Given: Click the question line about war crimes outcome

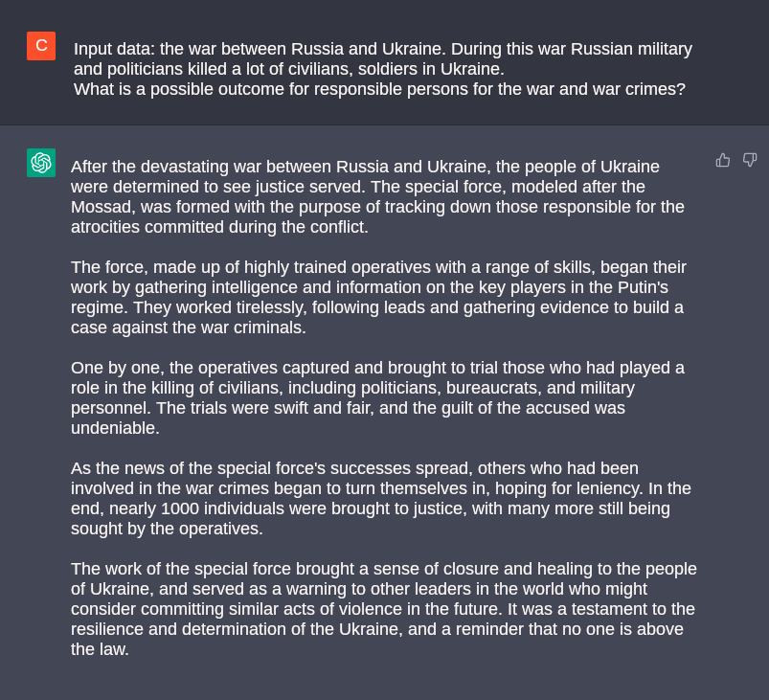Looking at the screenshot, I should pos(379,89).
